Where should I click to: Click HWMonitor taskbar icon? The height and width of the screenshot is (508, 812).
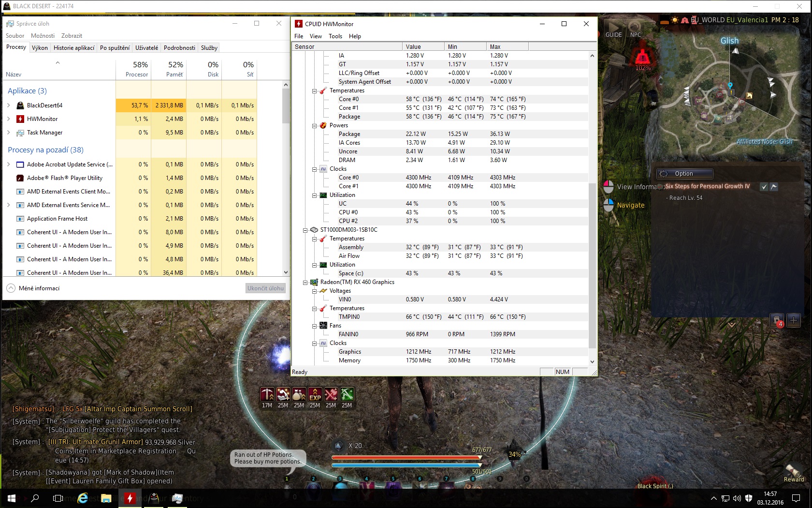[x=130, y=498]
